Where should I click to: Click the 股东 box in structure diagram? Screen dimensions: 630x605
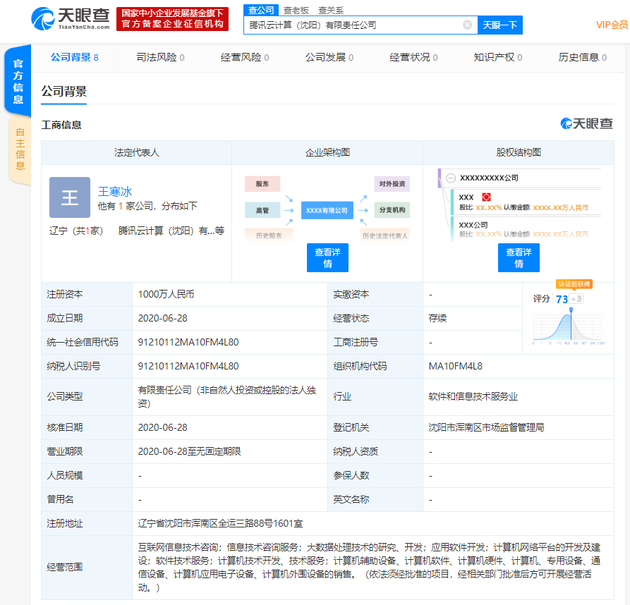point(262,184)
